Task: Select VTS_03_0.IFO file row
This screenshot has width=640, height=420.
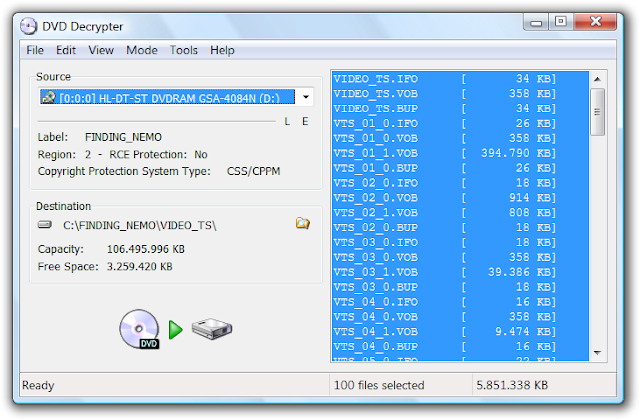Action: click(460, 242)
